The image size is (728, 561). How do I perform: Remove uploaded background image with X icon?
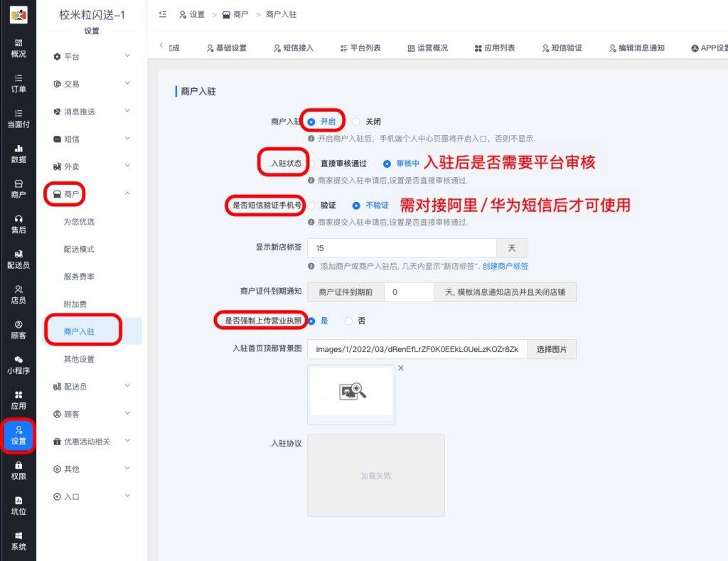(400, 368)
